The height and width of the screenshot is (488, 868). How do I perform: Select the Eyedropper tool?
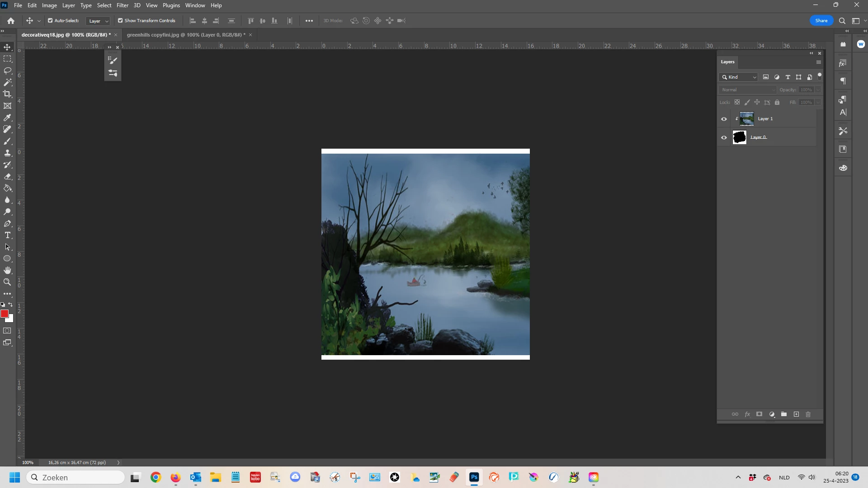point(7,117)
